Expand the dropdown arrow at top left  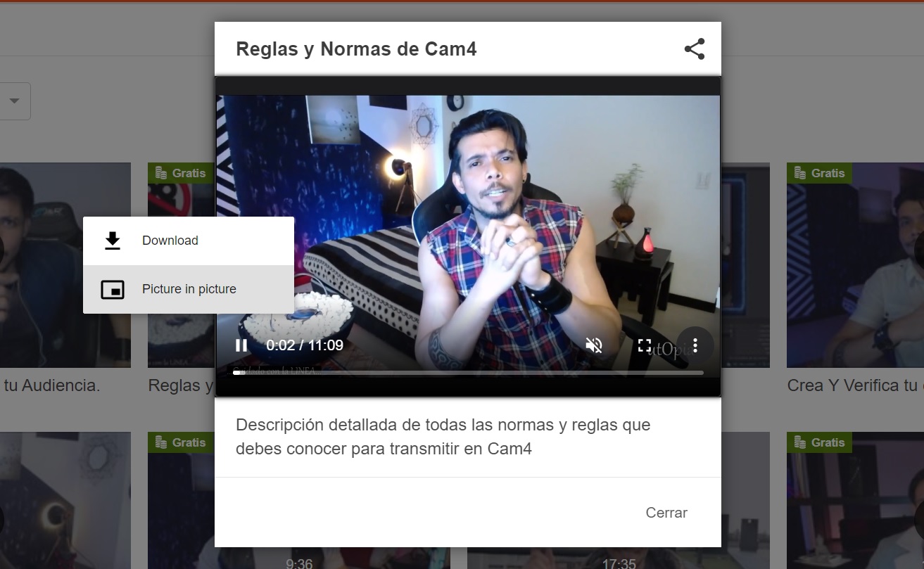(x=14, y=101)
